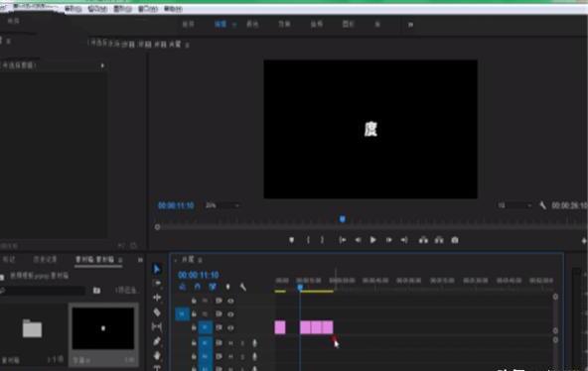Toggle visibility eye of middle video track
This screenshot has width=588, height=371.
[x=230, y=314]
